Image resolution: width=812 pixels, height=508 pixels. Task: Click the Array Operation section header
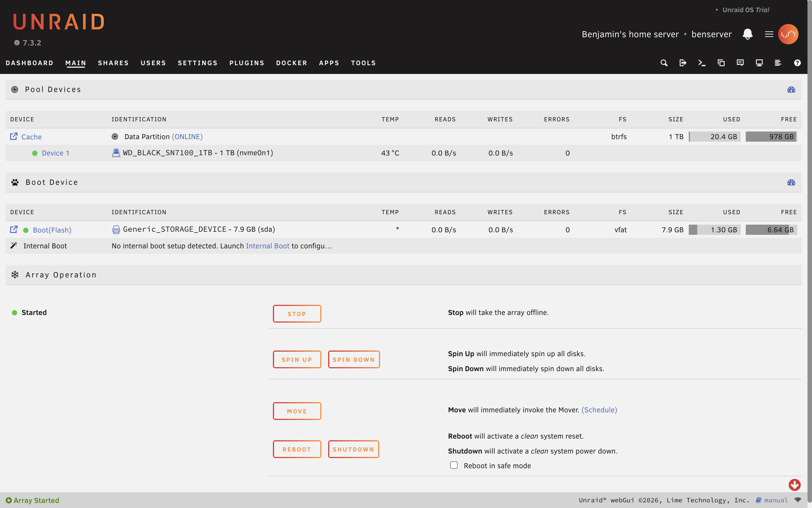pos(404,275)
